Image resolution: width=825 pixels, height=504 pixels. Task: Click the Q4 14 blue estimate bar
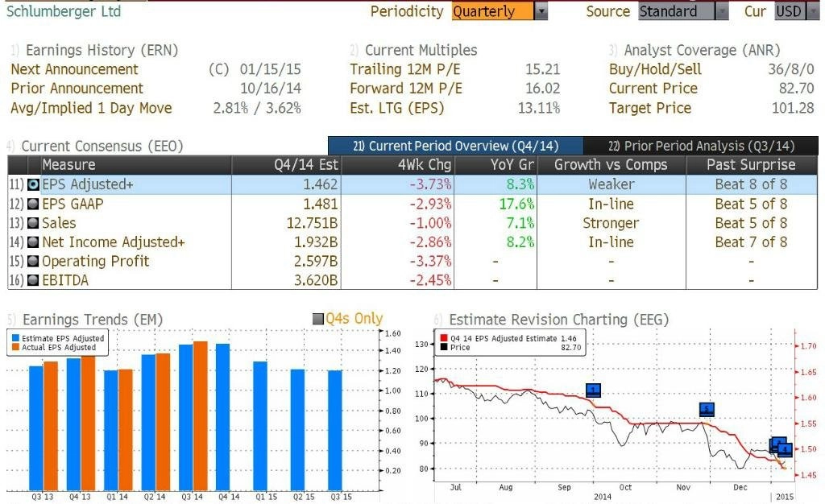click(223, 417)
